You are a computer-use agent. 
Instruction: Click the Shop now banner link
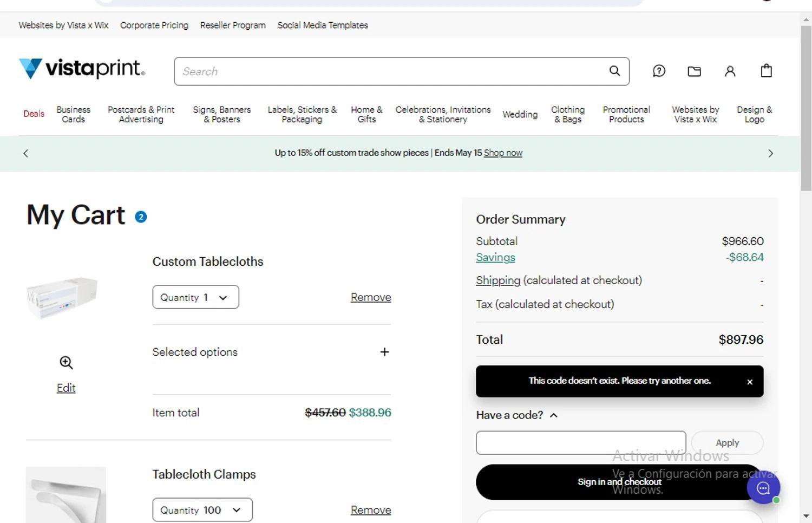(503, 153)
